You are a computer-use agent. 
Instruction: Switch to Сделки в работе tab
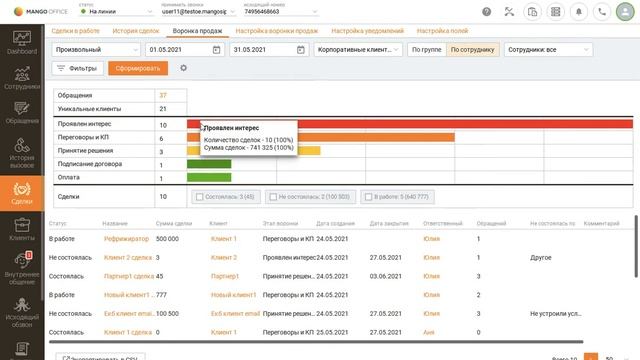pyautogui.click(x=76, y=31)
